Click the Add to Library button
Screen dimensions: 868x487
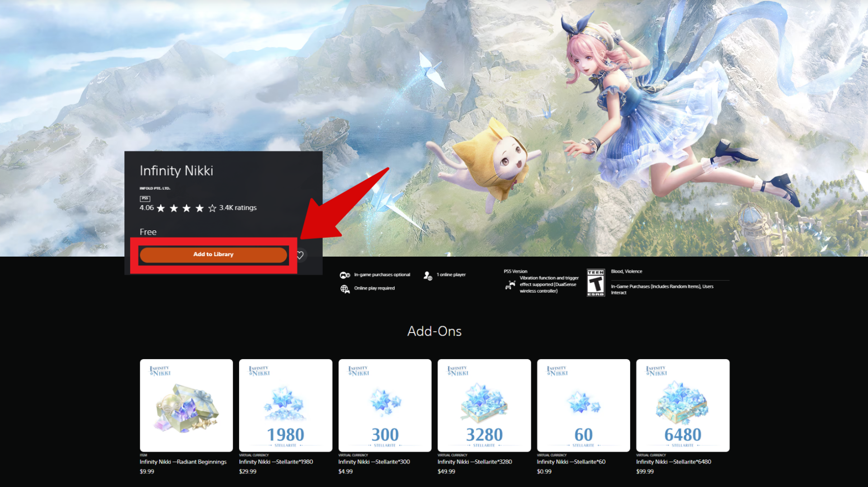point(213,254)
